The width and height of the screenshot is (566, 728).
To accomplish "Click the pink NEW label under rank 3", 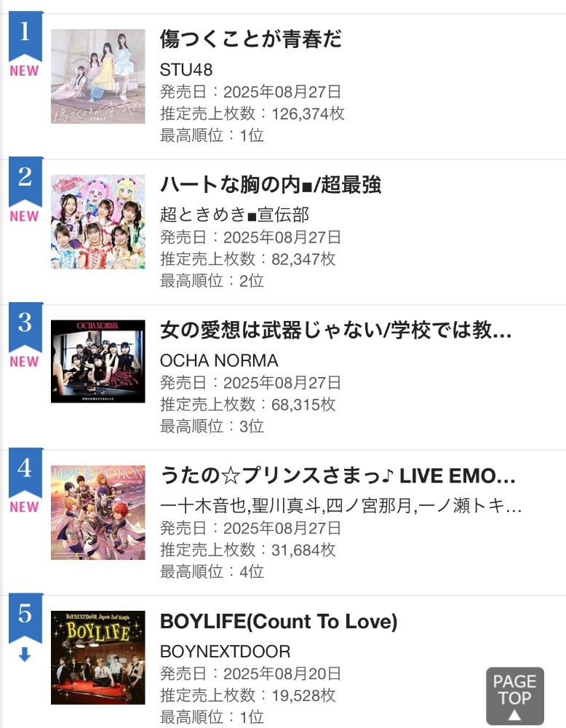I will click(x=25, y=362).
